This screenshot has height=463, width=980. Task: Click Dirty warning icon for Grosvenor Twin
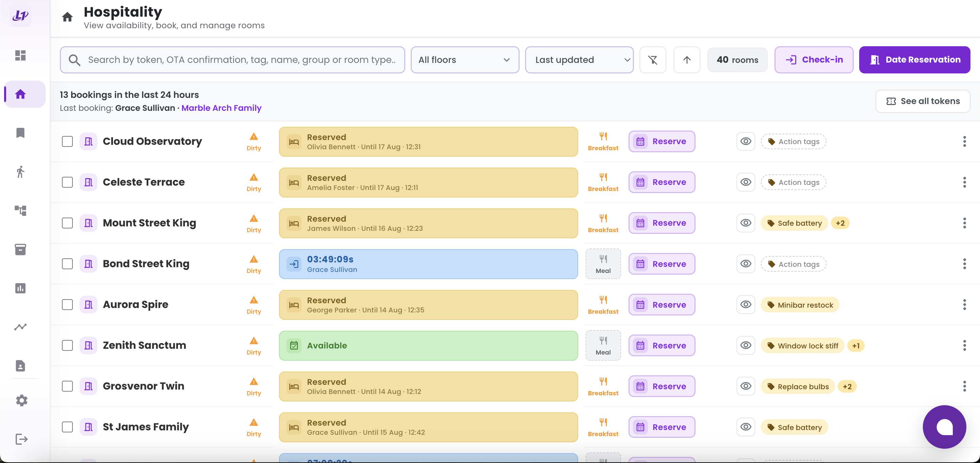point(254,386)
